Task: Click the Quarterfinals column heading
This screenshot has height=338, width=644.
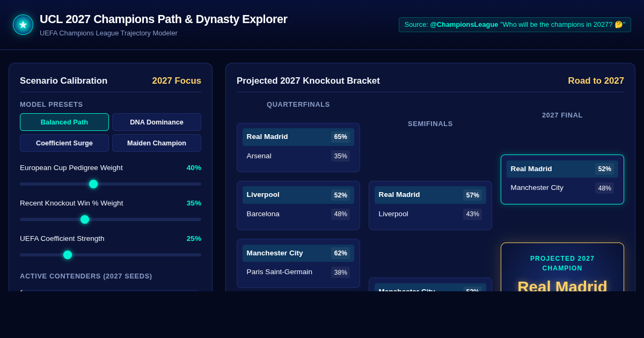Action: click(298, 105)
